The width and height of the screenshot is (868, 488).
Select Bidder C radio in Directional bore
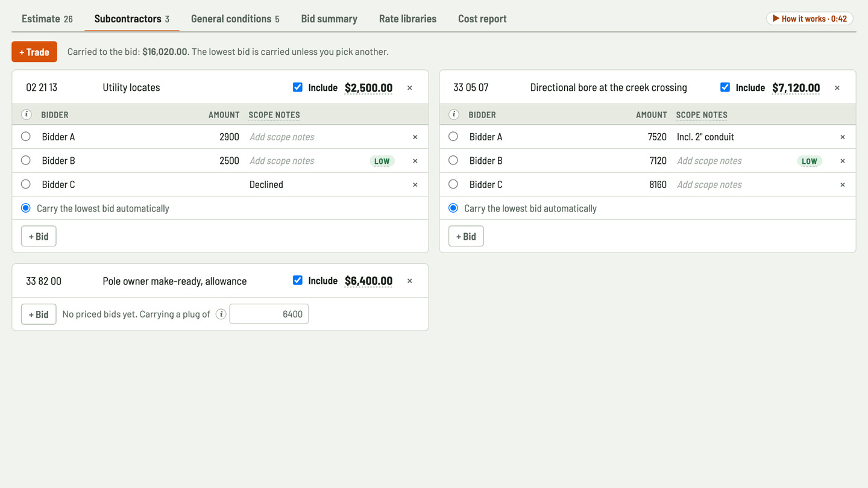coord(453,184)
